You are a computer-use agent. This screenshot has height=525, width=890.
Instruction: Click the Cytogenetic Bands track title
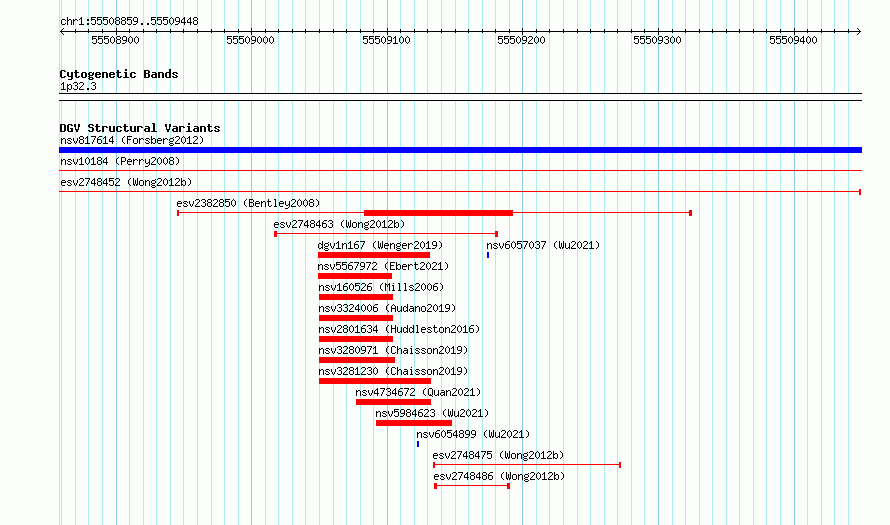[x=119, y=74]
